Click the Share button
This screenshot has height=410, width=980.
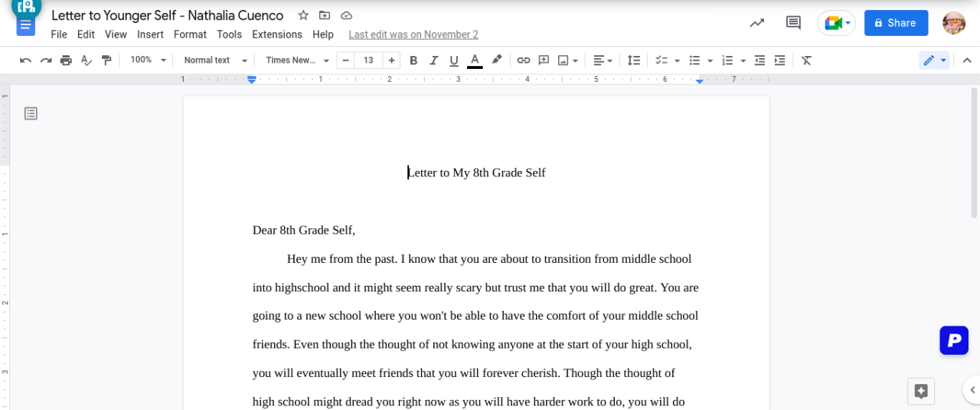point(896,23)
